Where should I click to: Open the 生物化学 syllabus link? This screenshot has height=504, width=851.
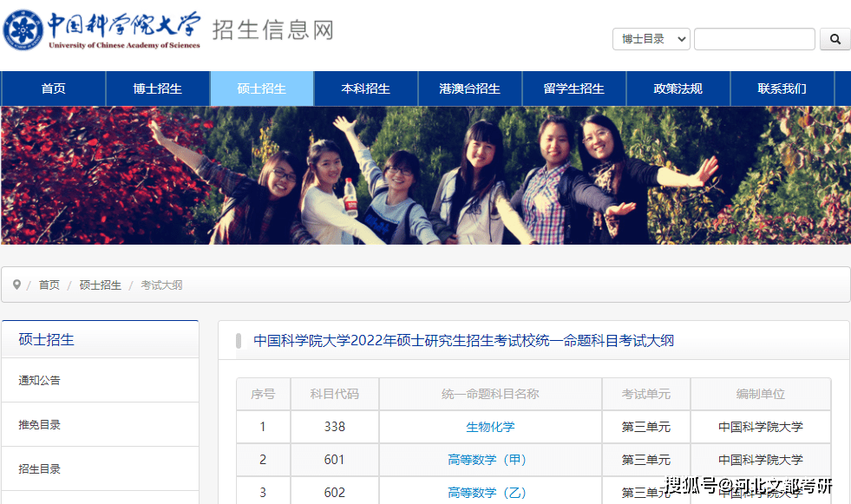[x=490, y=427]
